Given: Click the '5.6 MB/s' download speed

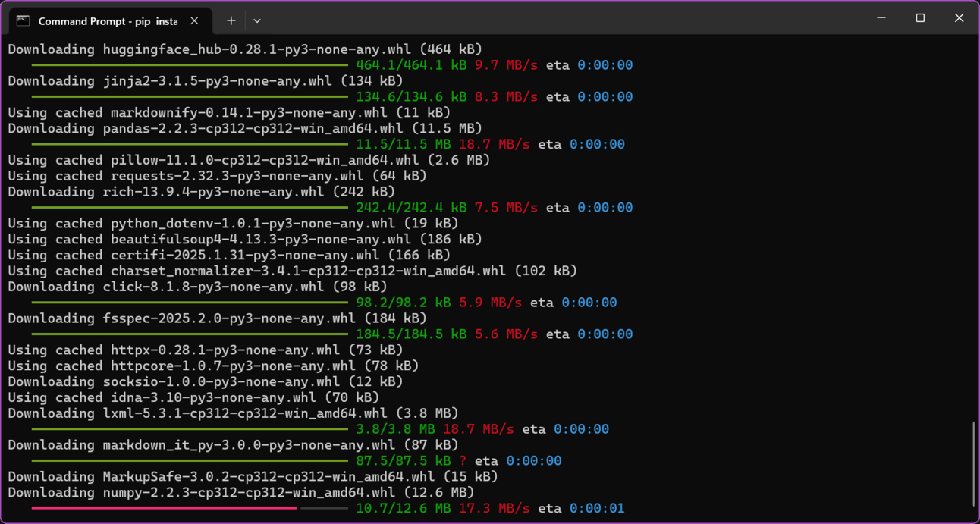Looking at the screenshot, I should click(506, 334).
